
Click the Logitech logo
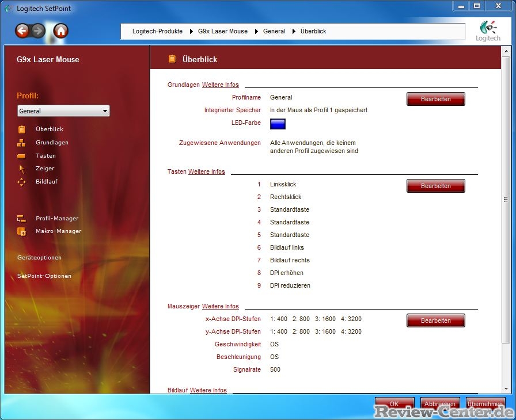tap(488, 31)
